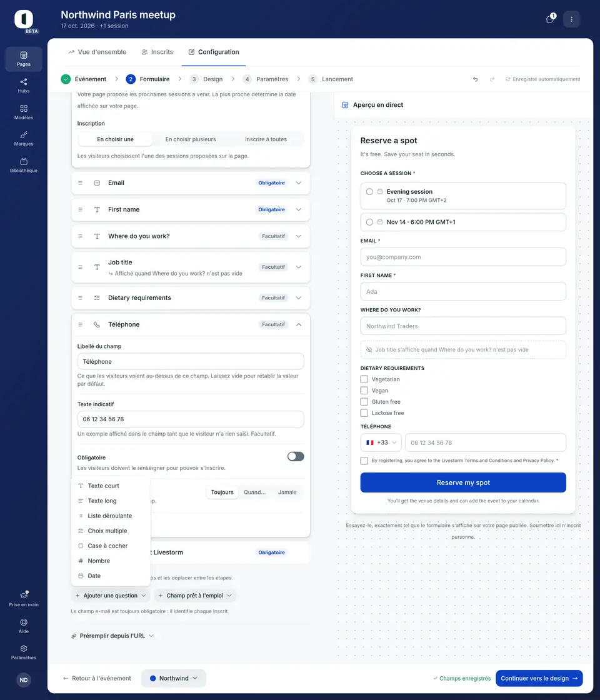Go to the Design step
Screen dimensions: 600x700
pos(206,79)
